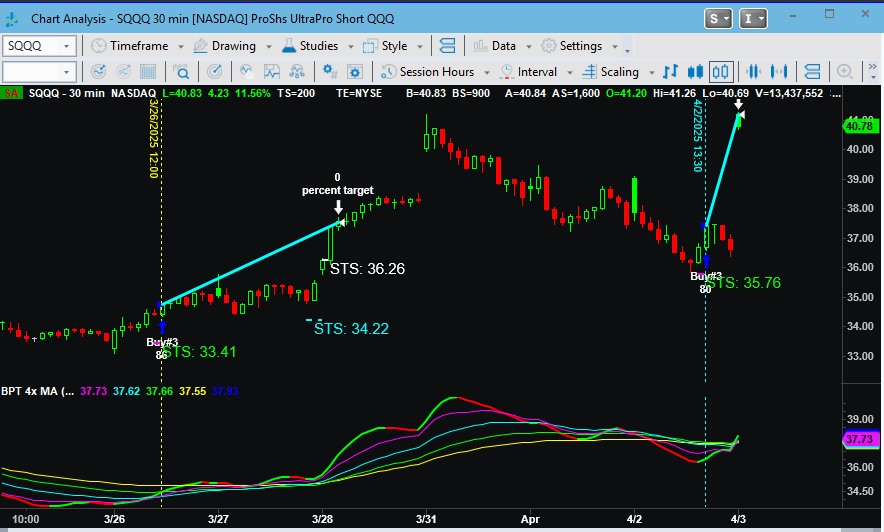Select the OHLC bar chart style icon
The height and width of the screenshot is (532, 884).
tap(672, 72)
